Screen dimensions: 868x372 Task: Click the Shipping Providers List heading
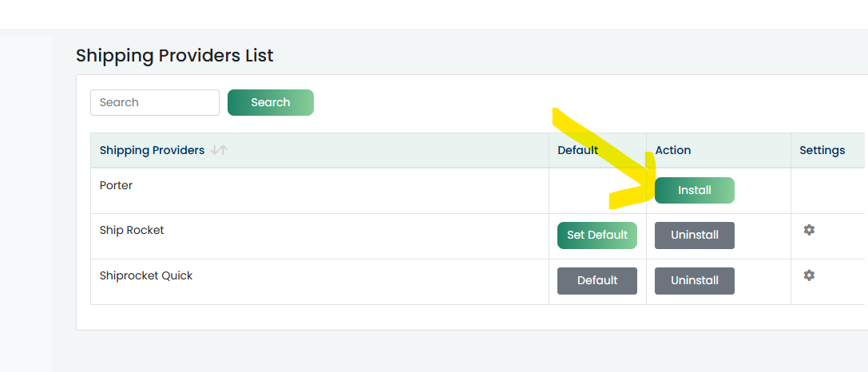174,55
